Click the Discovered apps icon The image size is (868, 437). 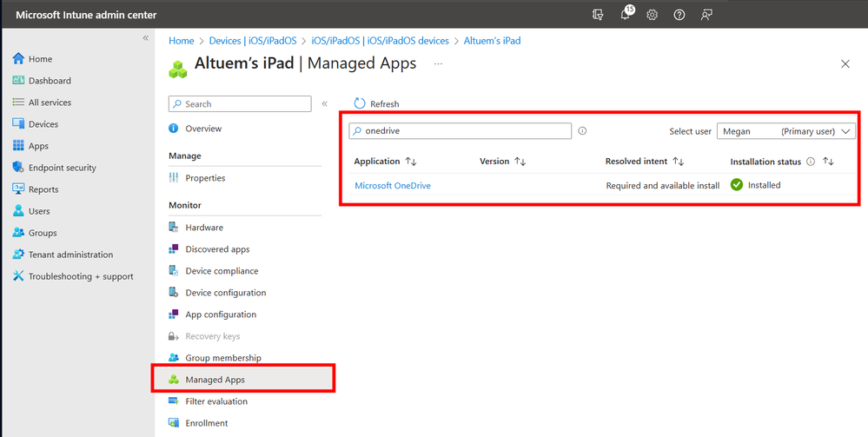[173, 248]
